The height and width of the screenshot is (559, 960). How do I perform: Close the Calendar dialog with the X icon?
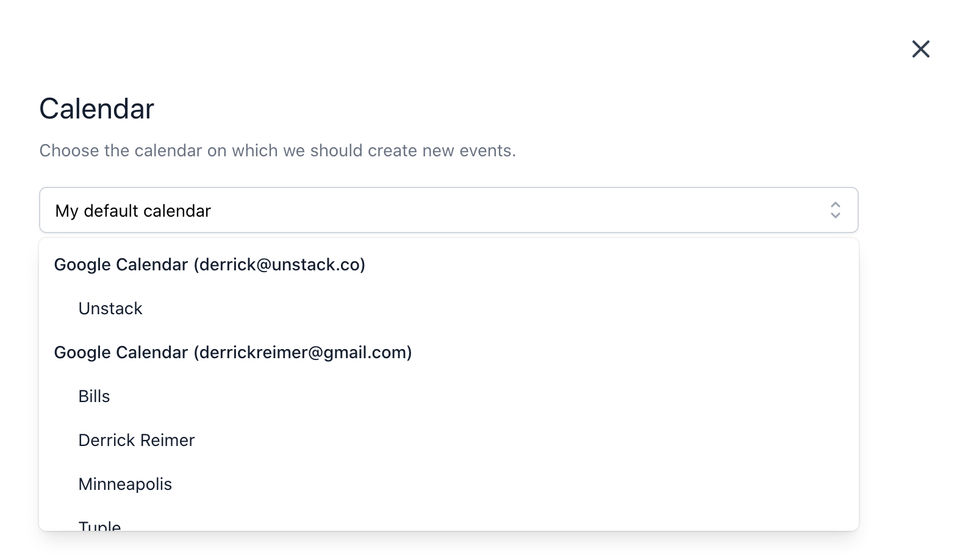tap(920, 49)
